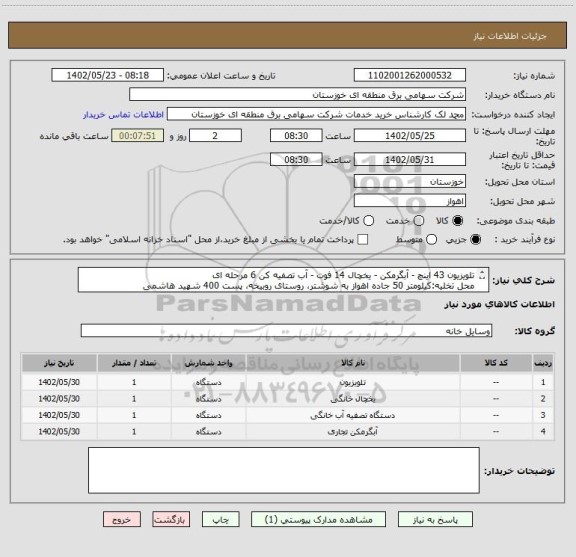Click the 1402/05/31 validity date field
576x557 pixels.
click(x=410, y=159)
